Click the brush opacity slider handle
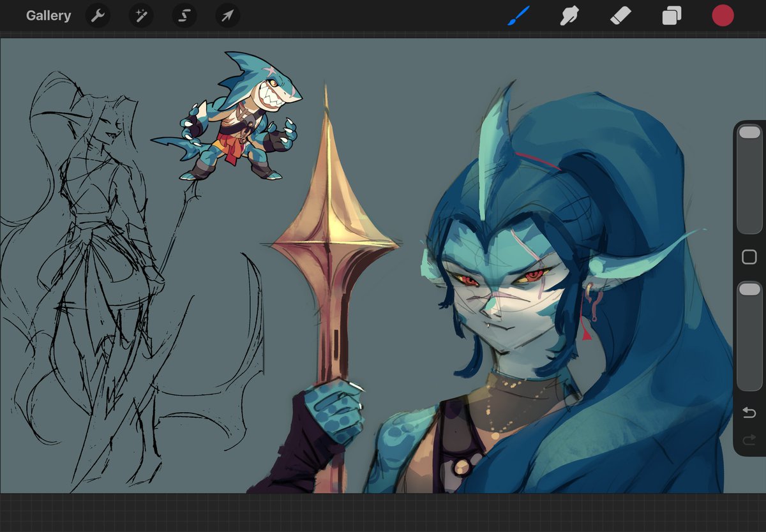This screenshot has width=766, height=532. point(749,290)
